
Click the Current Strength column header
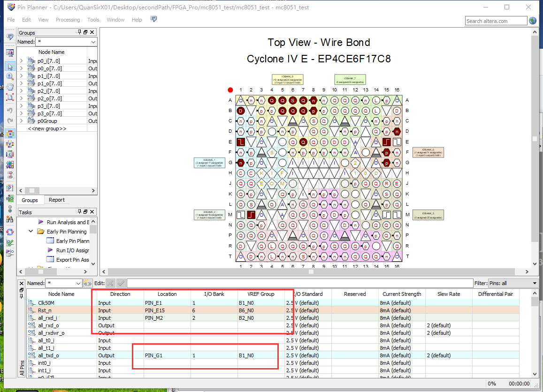coord(402,294)
